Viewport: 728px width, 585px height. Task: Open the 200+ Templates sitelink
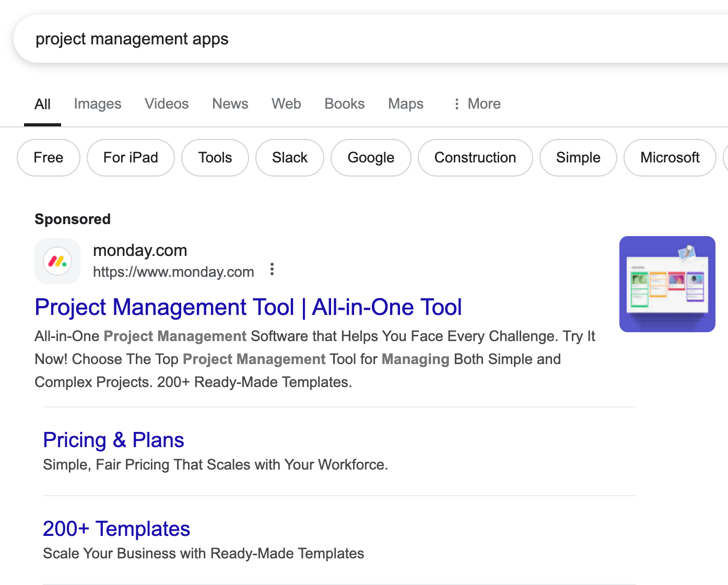point(116,529)
